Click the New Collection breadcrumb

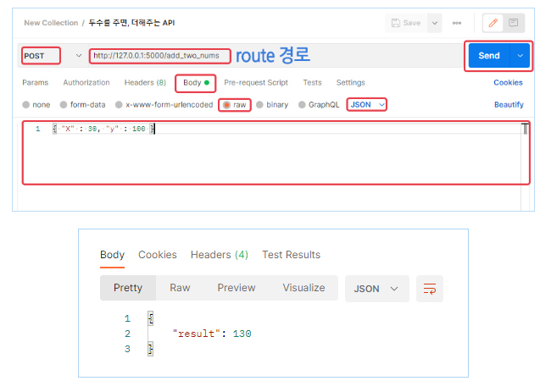tap(51, 23)
